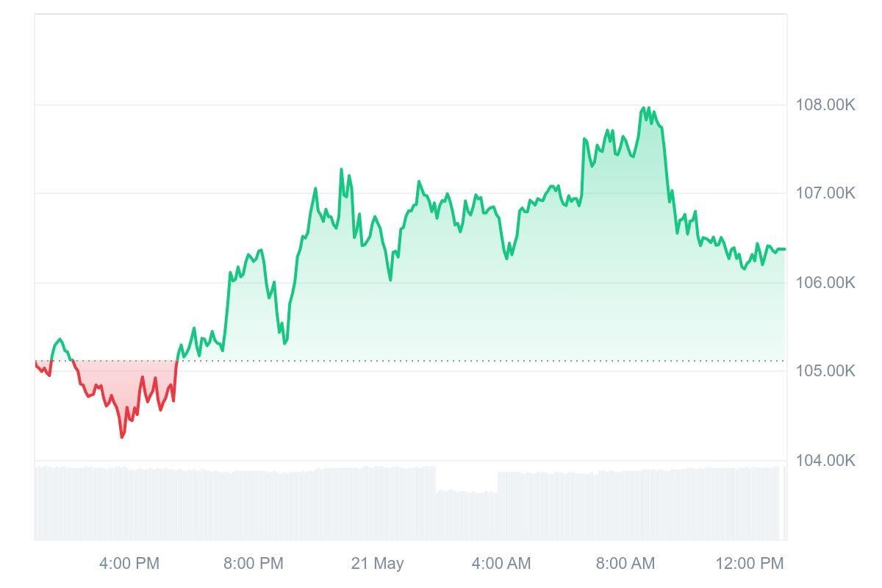Select the 12:00 PM time label
The height and width of the screenshot is (588, 882).
pyautogui.click(x=750, y=564)
